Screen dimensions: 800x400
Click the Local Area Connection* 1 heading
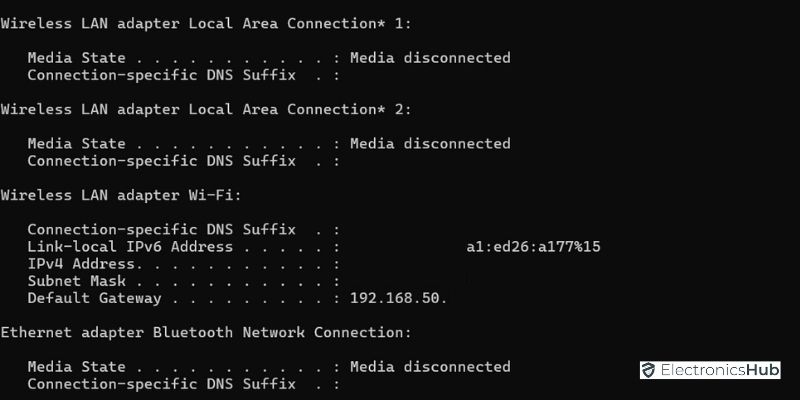coord(207,22)
